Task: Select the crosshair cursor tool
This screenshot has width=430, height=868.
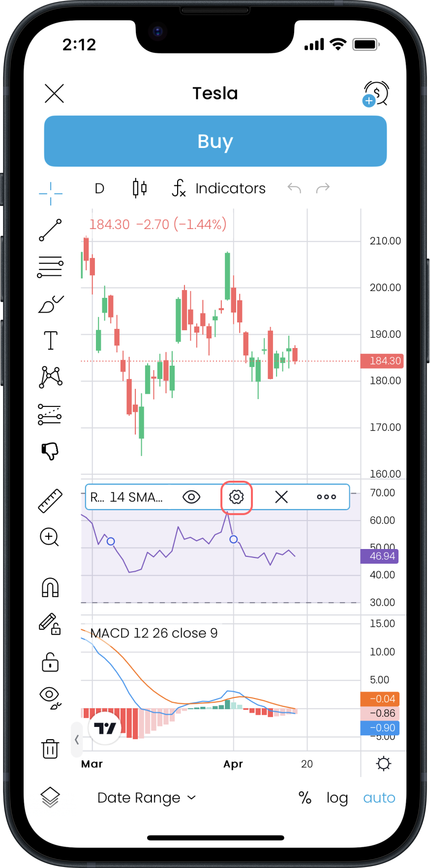Action: pyautogui.click(x=51, y=193)
